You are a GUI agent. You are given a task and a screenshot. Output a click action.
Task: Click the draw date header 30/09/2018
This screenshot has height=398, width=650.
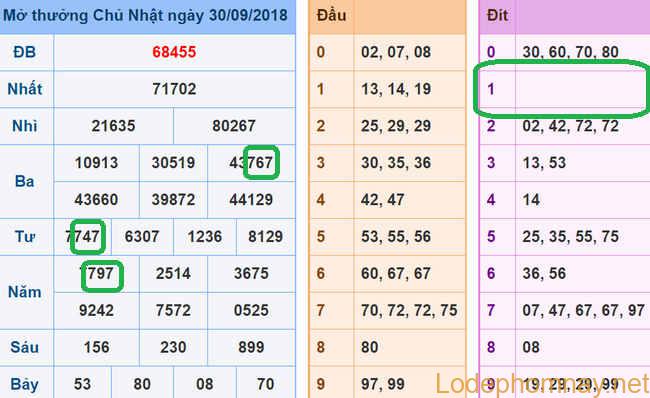(x=248, y=15)
